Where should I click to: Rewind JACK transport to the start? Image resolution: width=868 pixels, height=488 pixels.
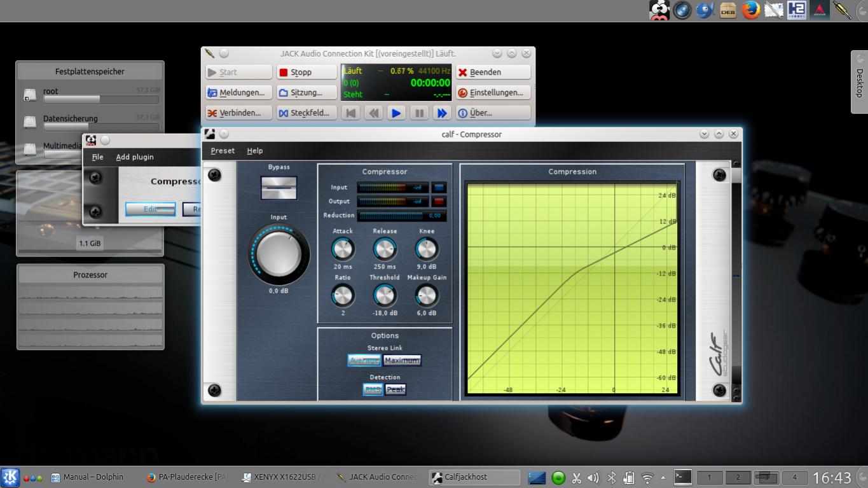[x=351, y=113]
